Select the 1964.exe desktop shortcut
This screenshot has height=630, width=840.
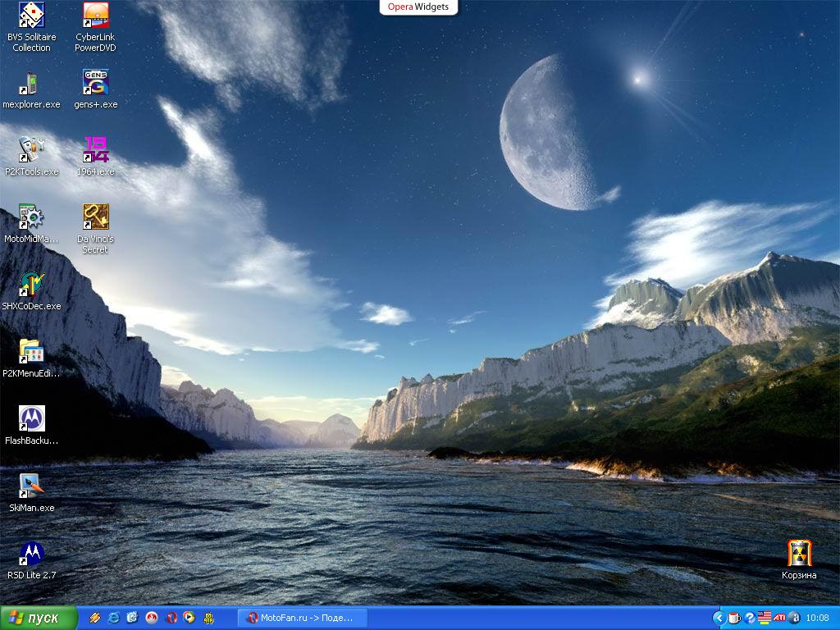tap(95, 157)
